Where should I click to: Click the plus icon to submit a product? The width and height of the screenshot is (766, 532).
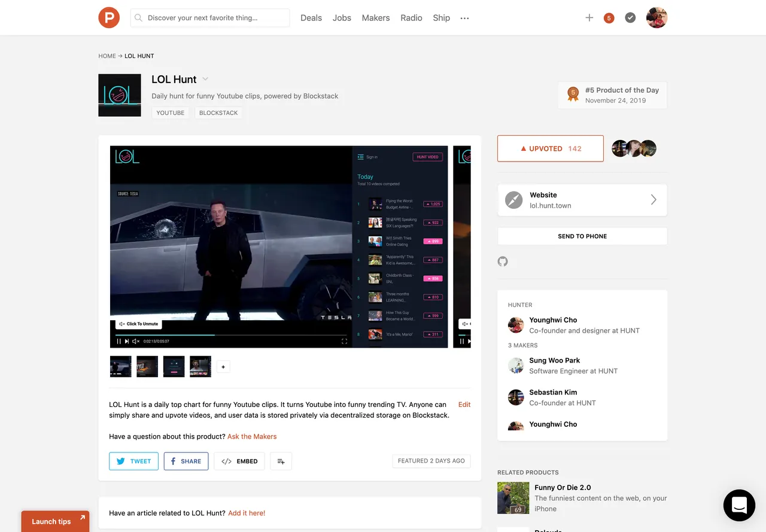[x=589, y=18]
